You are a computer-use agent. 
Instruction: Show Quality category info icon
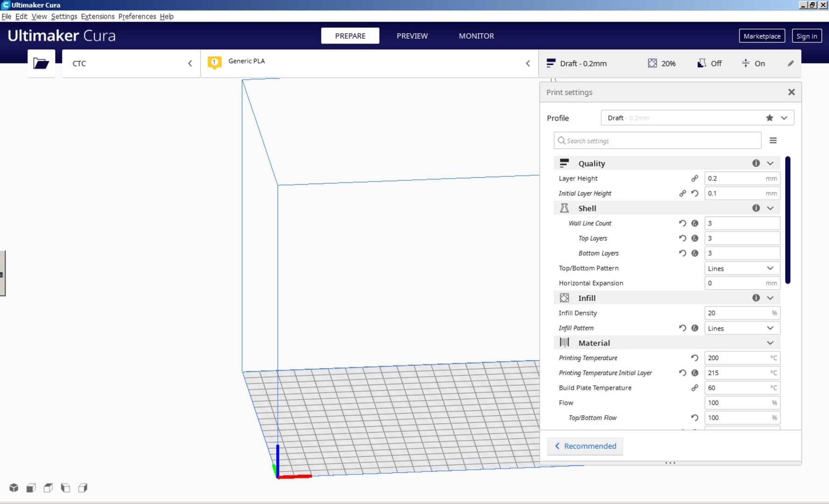pos(756,163)
